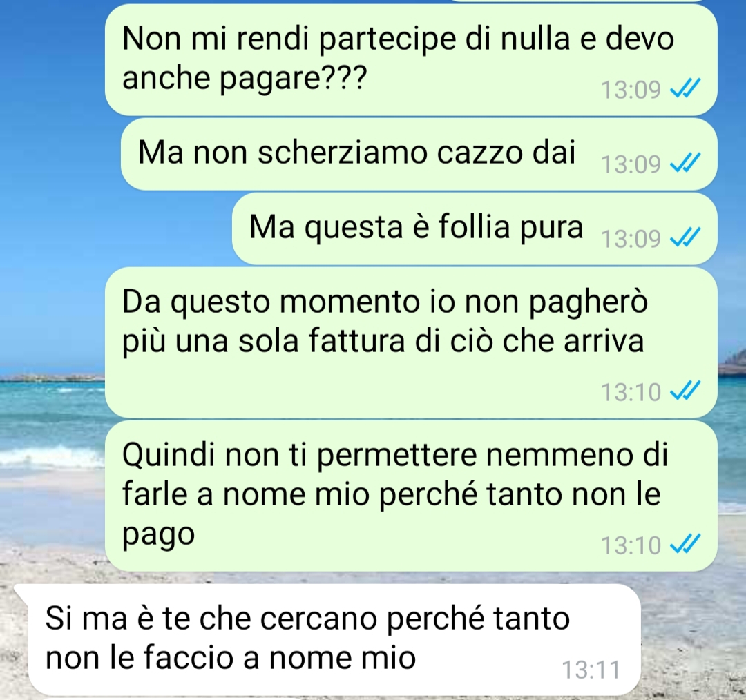The image size is (746, 700).
Task: Tap the text "non le faccio a nome mio"
Action: tap(231, 658)
